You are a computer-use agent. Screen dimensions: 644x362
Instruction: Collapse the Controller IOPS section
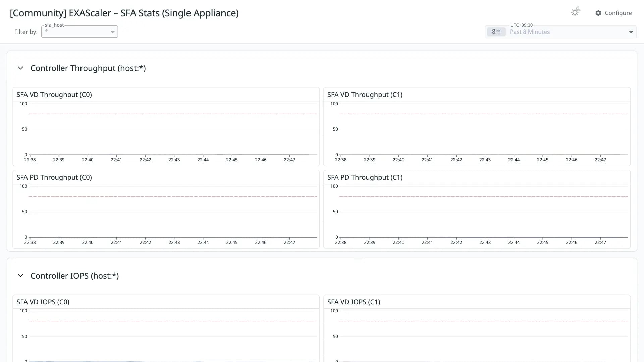point(20,276)
